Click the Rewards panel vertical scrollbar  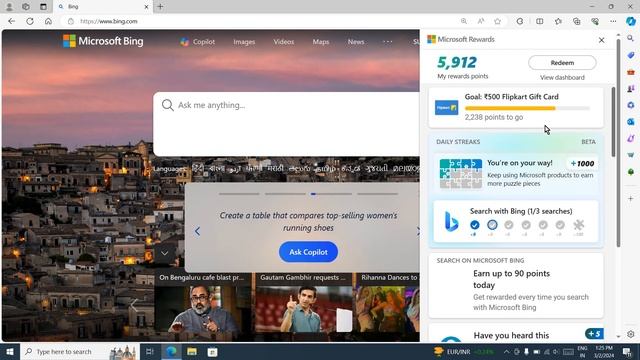pyautogui.click(x=613, y=122)
